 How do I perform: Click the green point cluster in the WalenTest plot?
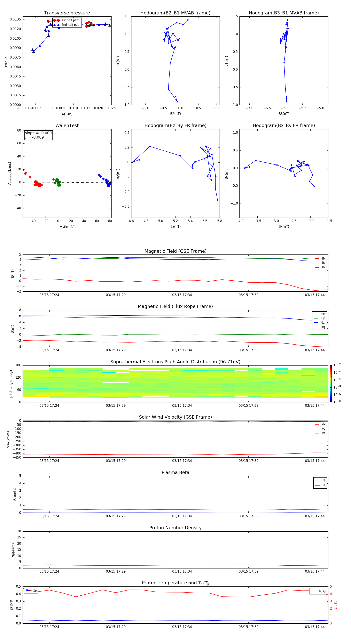pos(57,182)
